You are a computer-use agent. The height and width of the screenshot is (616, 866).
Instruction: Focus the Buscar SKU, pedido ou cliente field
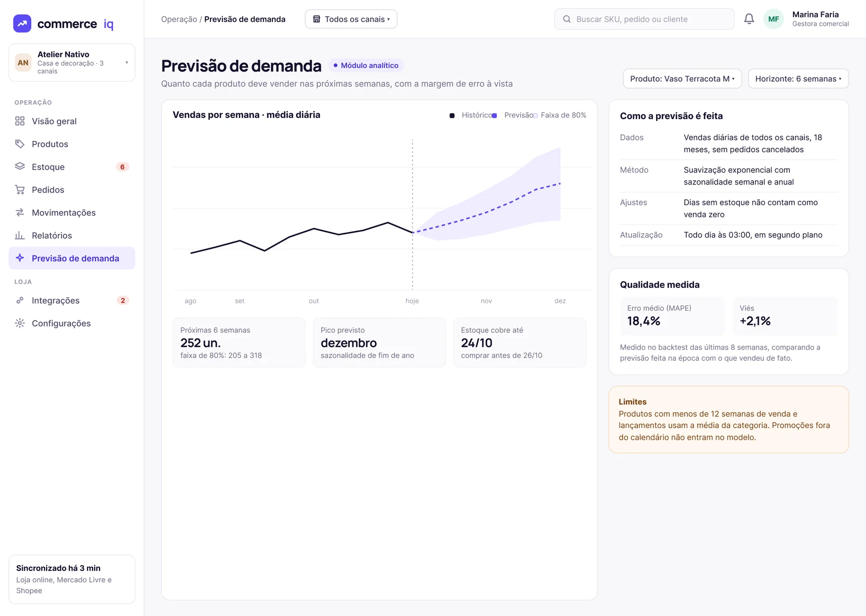coord(644,19)
